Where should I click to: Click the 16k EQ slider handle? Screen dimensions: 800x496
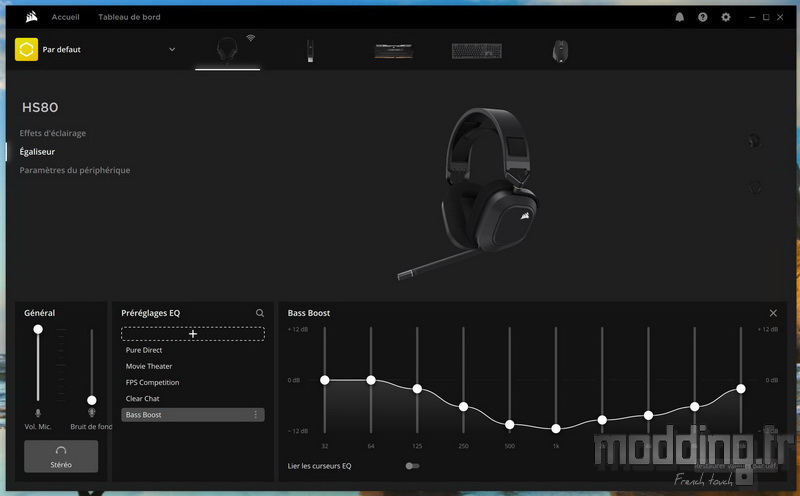point(741,389)
